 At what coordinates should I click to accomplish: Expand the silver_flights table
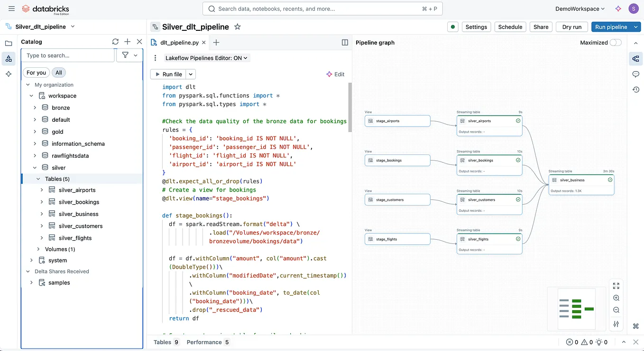(x=42, y=237)
